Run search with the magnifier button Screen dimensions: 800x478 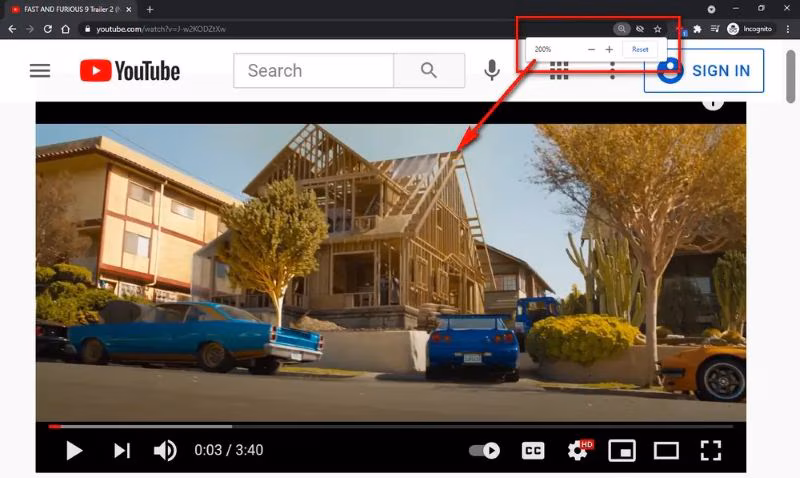[429, 70]
